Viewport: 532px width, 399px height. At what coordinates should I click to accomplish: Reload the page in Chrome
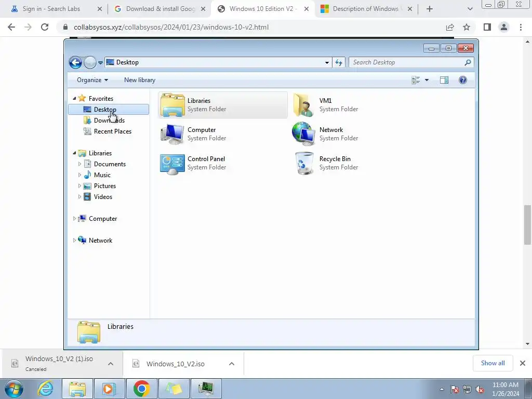click(x=45, y=27)
